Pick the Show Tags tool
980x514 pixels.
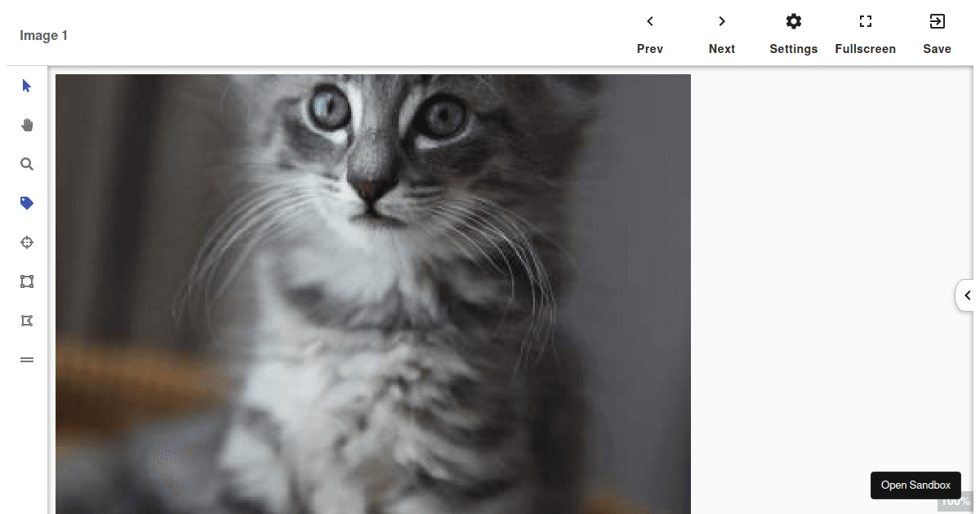tap(27, 203)
